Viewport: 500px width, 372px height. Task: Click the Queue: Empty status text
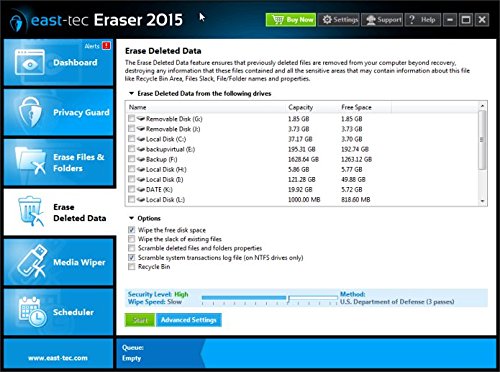[x=133, y=353]
